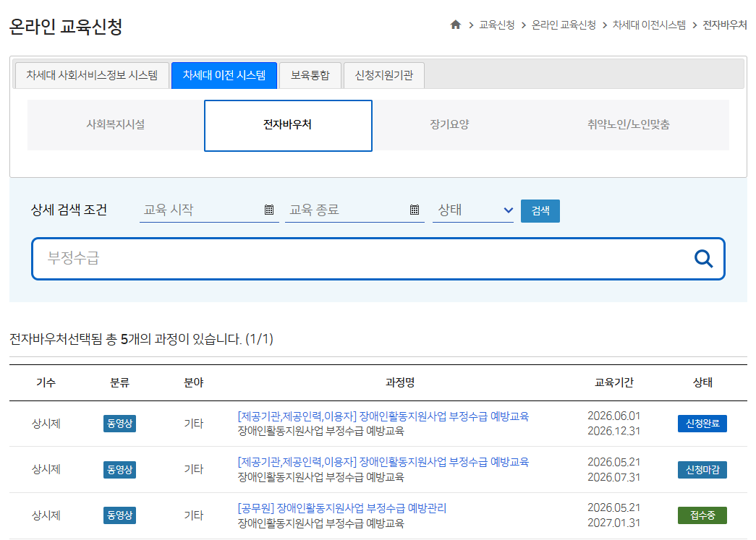The height and width of the screenshot is (540, 756).
Task: Open the [공무원] 부정수급 예방관리 course link
Action: [x=342, y=508]
